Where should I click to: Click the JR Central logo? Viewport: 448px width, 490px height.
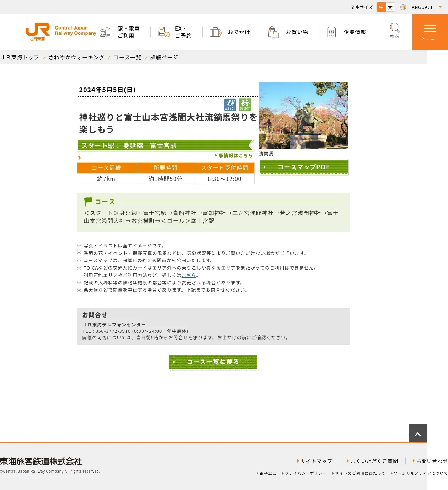click(61, 32)
